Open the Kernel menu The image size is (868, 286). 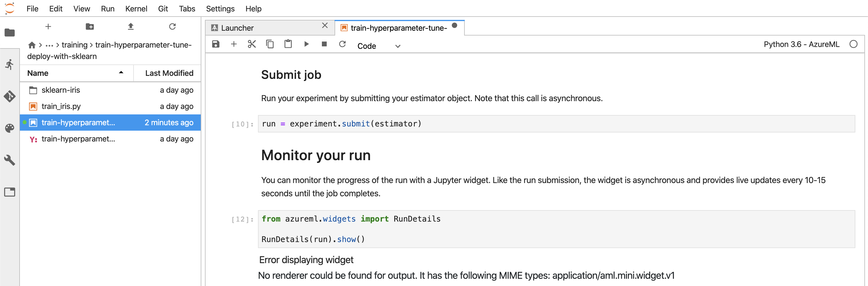[136, 9]
